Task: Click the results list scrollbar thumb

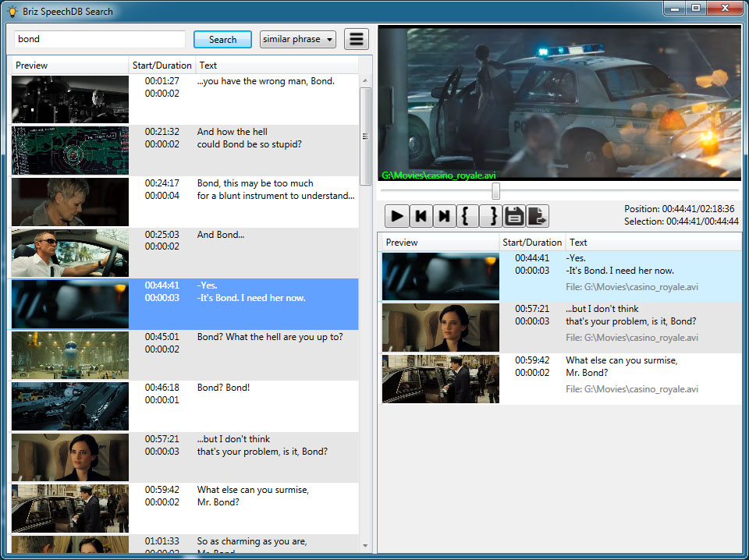Action: [x=365, y=136]
